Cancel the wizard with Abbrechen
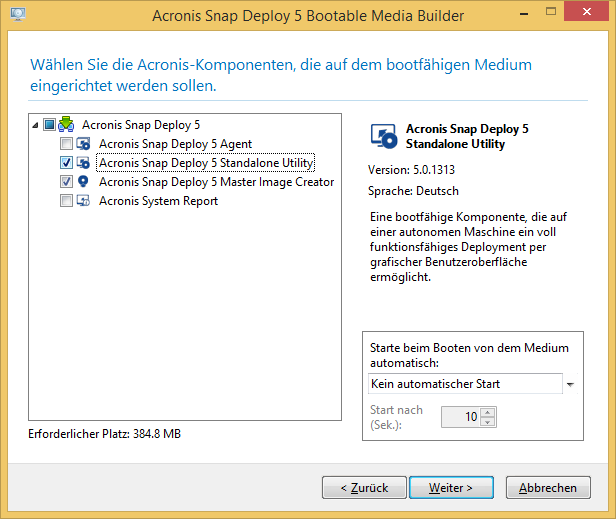This screenshot has height=519, width=616. coord(548,488)
